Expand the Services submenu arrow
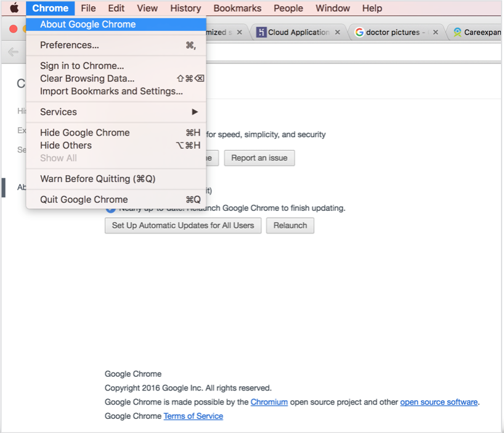 195,112
